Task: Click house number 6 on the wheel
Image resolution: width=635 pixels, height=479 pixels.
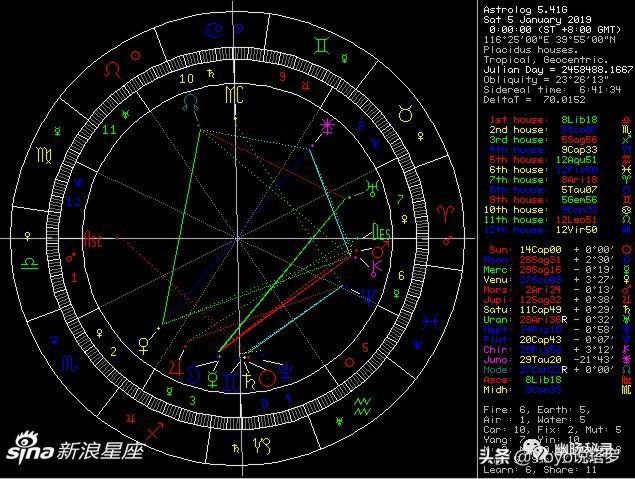Action: coord(401,276)
